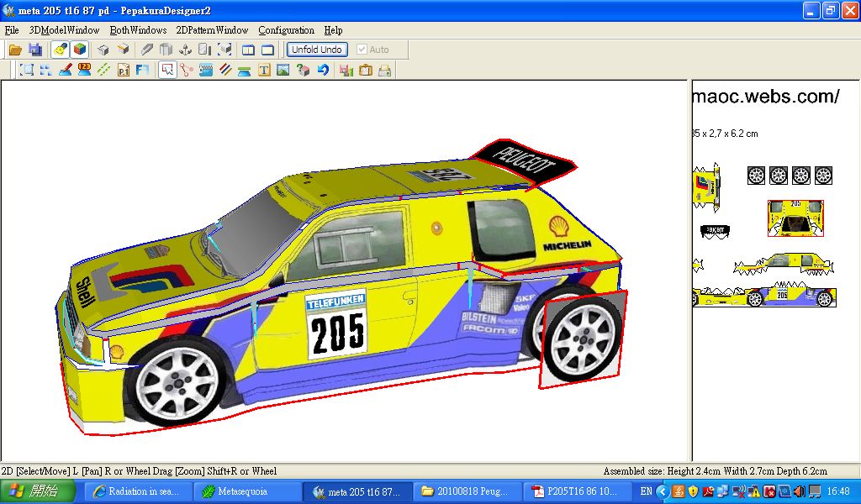Image resolution: width=861 pixels, height=504 pixels.
Task: Click the white box model icon
Action: (x=103, y=50)
